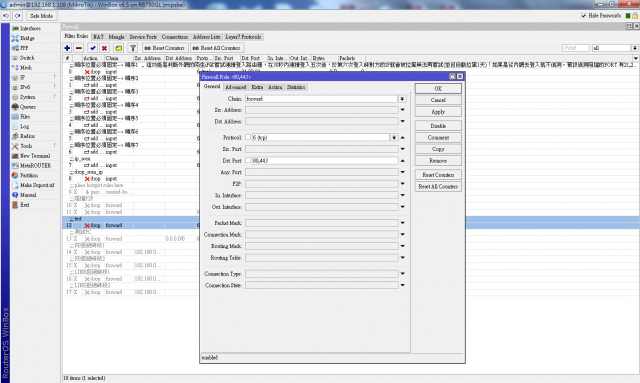The image size is (640, 383).
Task: Open New Terminal in the sidebar
Action: [35, 156]
